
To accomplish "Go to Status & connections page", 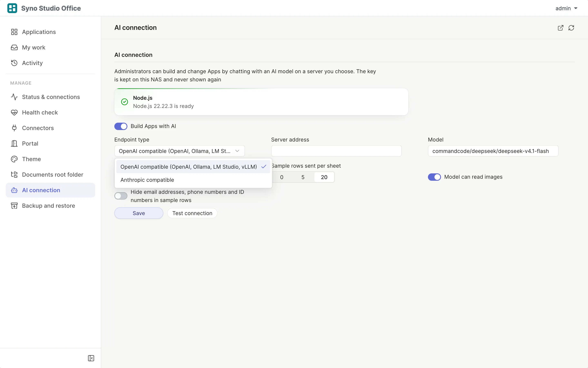I will click(50, 97).
